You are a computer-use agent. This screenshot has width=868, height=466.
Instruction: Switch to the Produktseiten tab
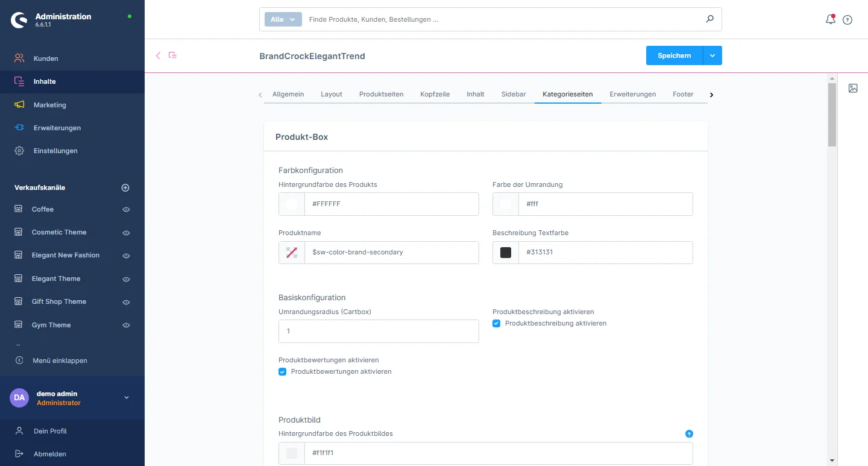[381, 94]
